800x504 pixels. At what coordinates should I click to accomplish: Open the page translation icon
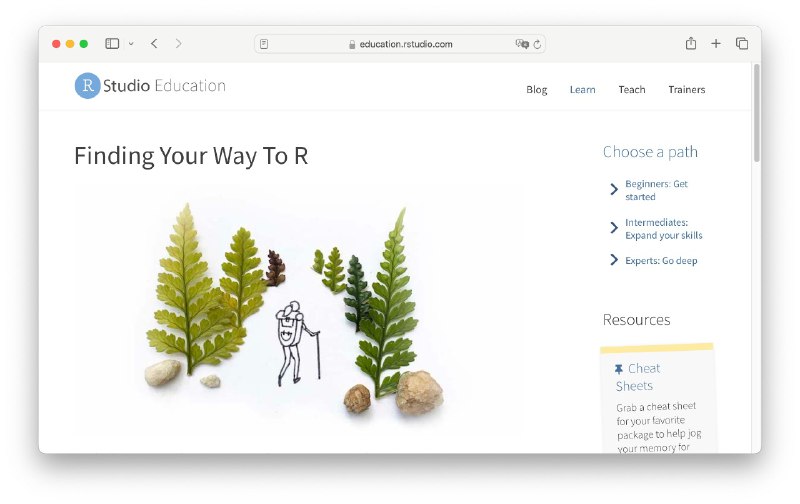521,44
